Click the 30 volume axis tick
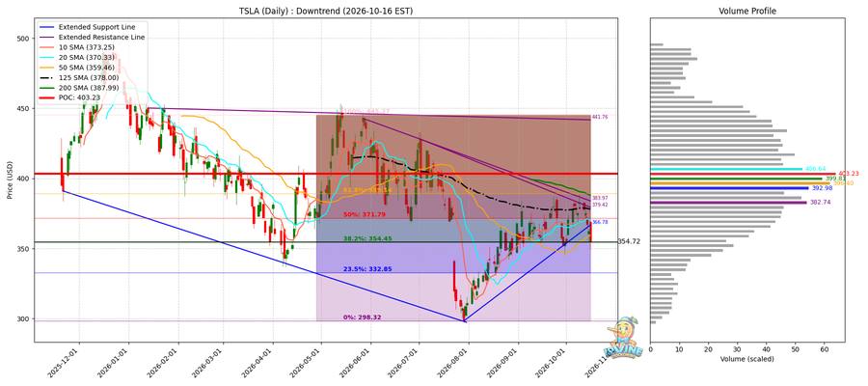The width and height of the screenshot is (868, 386). point(738,349)
